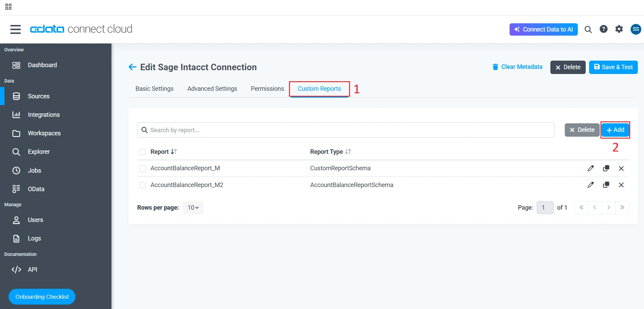Open the settings gear icon
This screenshot has width=644, height=309.
click(619, 29)
